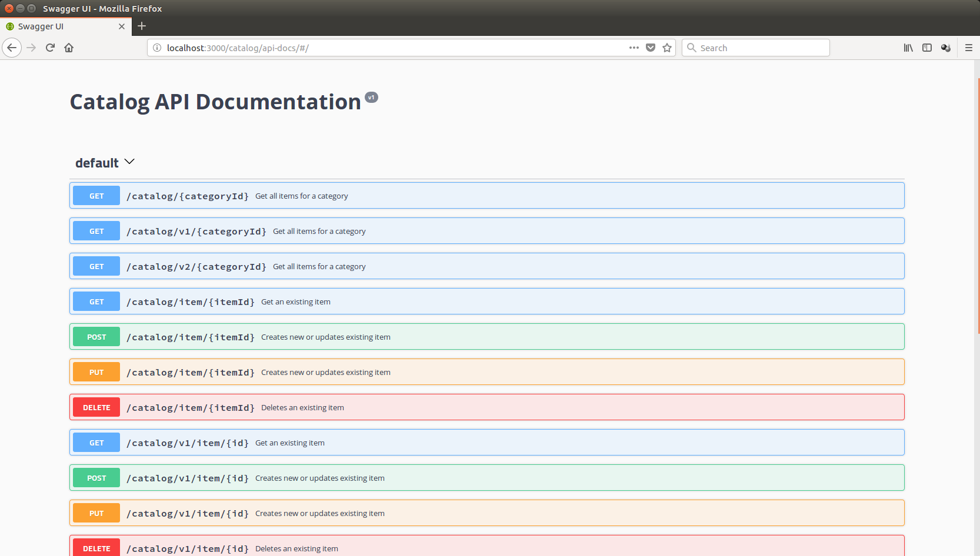Reload the current page
Image resolution: width=980 pixels, height=556 pixels.
pos(50,48)
